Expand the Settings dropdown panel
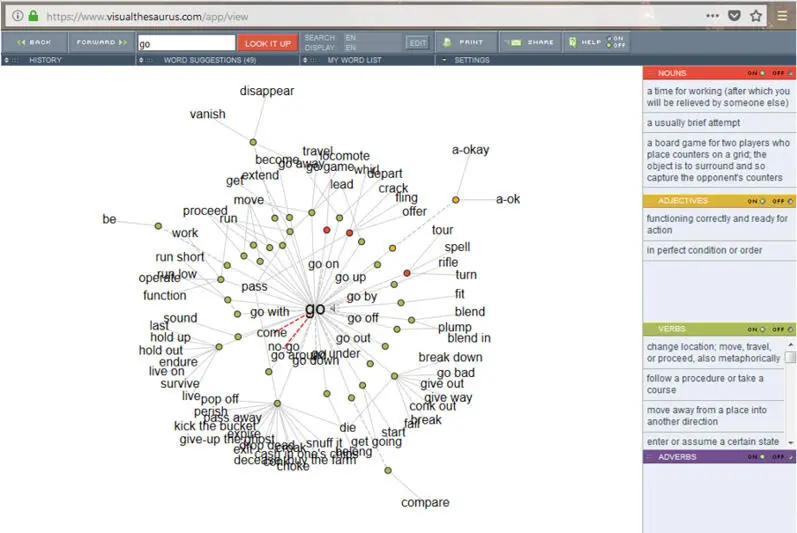The width and height of the screenshot is (797, 533). (x=471, y=60)
